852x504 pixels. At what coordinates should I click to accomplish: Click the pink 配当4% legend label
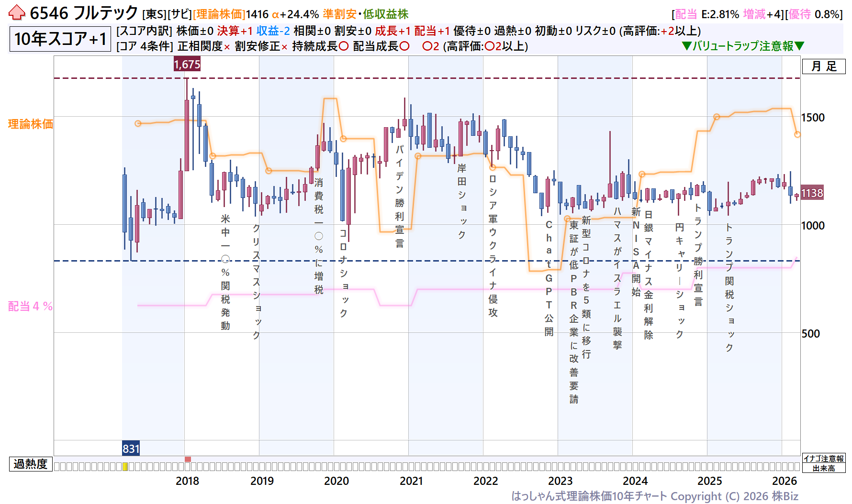pos(31,307)
